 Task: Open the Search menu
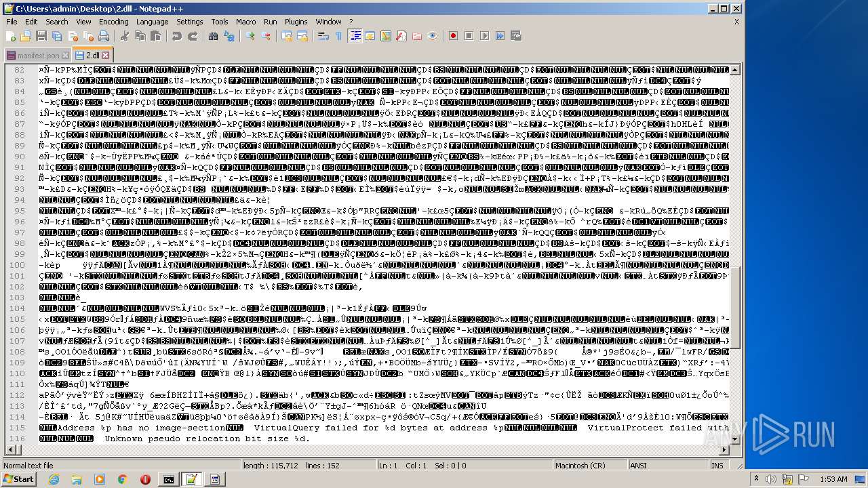[56, 22]
